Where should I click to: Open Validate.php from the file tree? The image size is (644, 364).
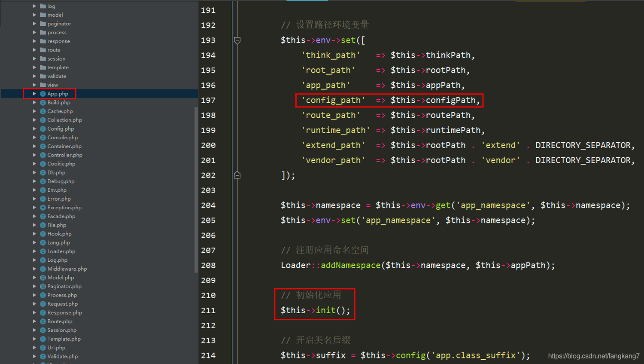63,356
